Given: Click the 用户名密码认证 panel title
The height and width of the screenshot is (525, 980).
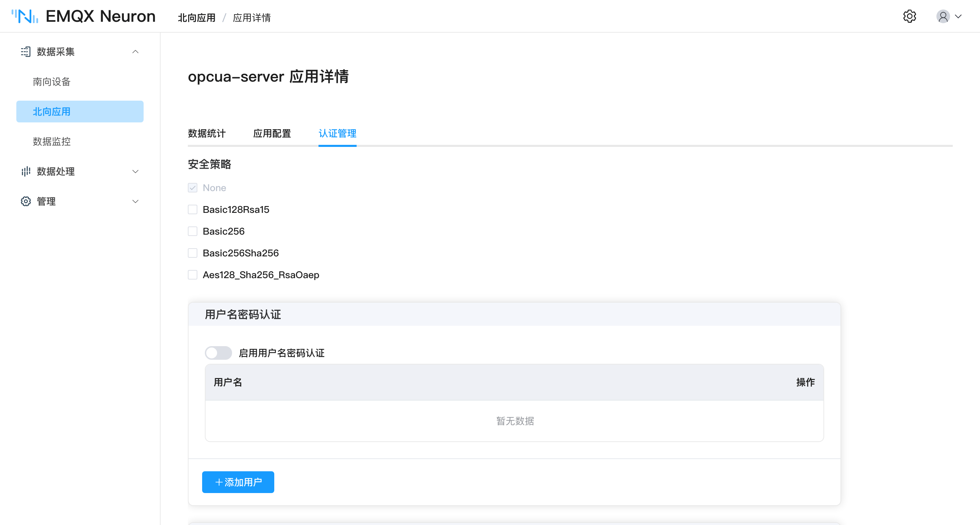Looking at the screenshot, I should pos(243,315).
